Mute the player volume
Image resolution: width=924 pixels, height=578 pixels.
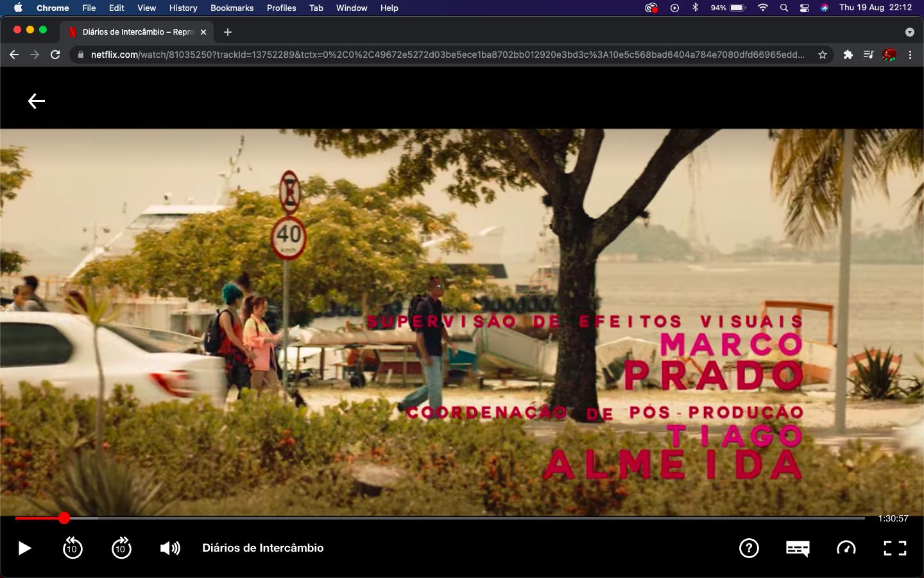[170, 548]
